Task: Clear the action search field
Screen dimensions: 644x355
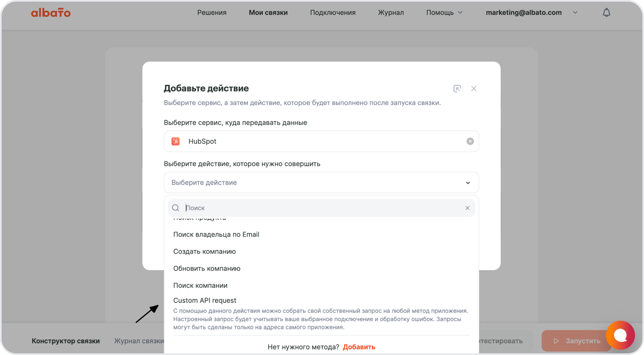Action: (x=467, y=208)
